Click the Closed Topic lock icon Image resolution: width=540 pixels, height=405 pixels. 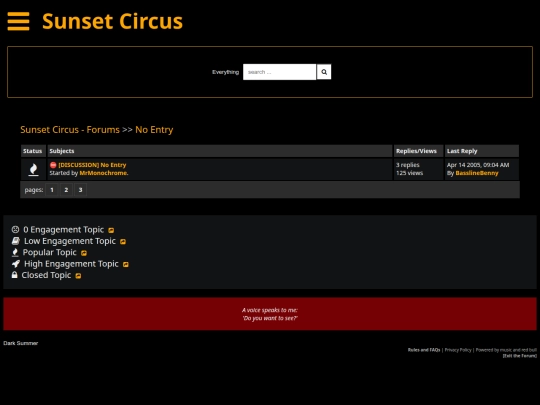14,275
